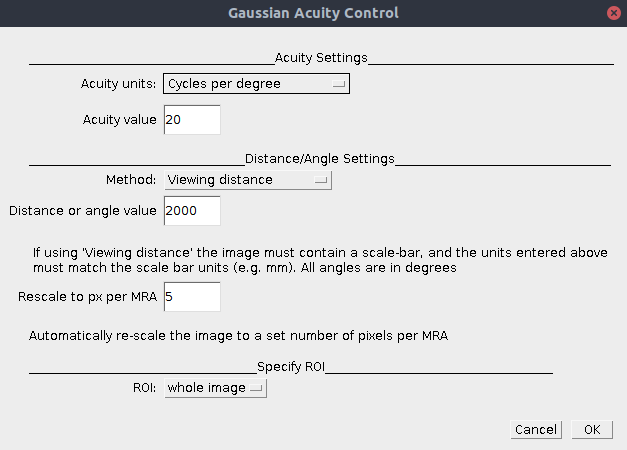
Task: Close the Gaussian Acuity Control dialog
Action: point(613,13)
